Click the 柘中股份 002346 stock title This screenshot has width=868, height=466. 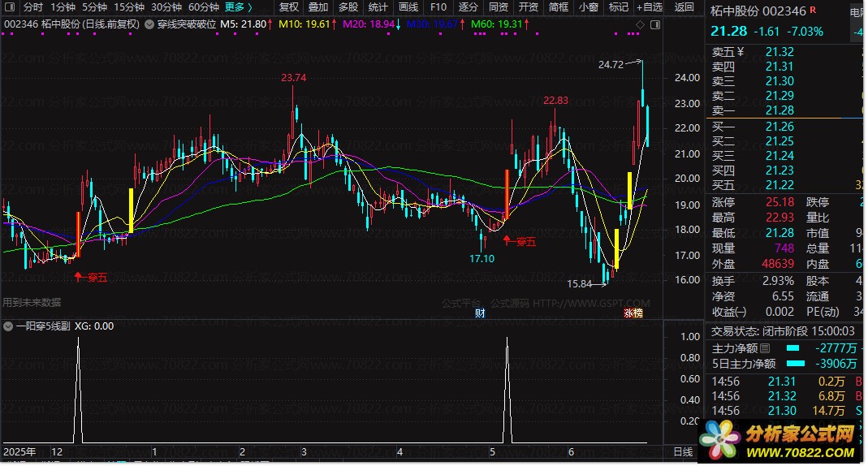758,11
